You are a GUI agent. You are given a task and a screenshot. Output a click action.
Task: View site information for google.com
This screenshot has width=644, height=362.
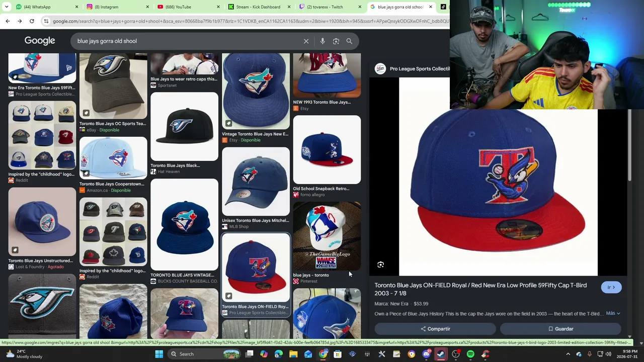(46, 21)
